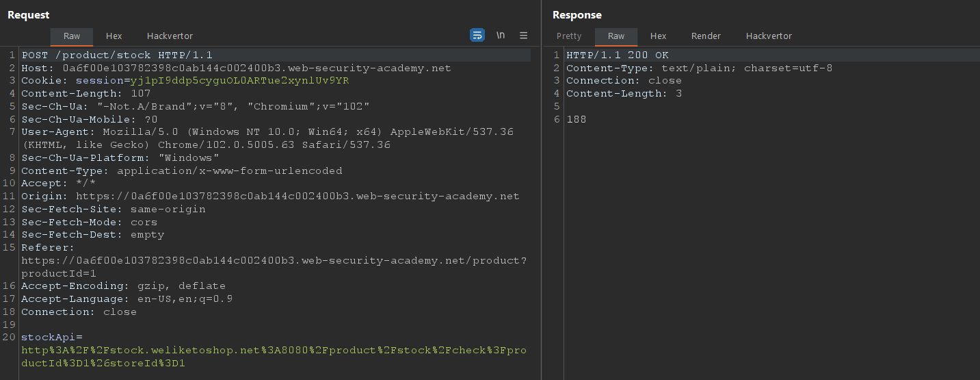Viewport: 980px width, 380px height.
Task: Select the Response Raw tab
Action: (616, 36)
